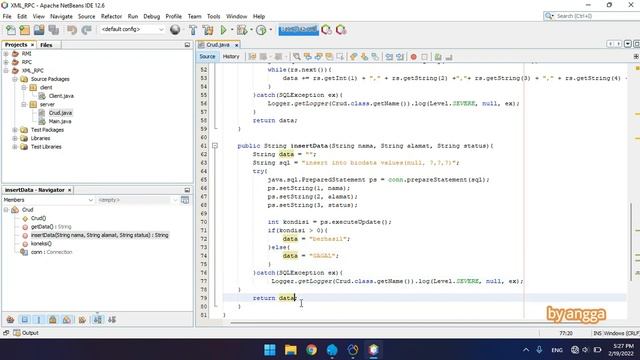Click Find Next Occurrence icon in editor toolbar
This screenshot has width=640, height=360.
(x=318, y=57)
